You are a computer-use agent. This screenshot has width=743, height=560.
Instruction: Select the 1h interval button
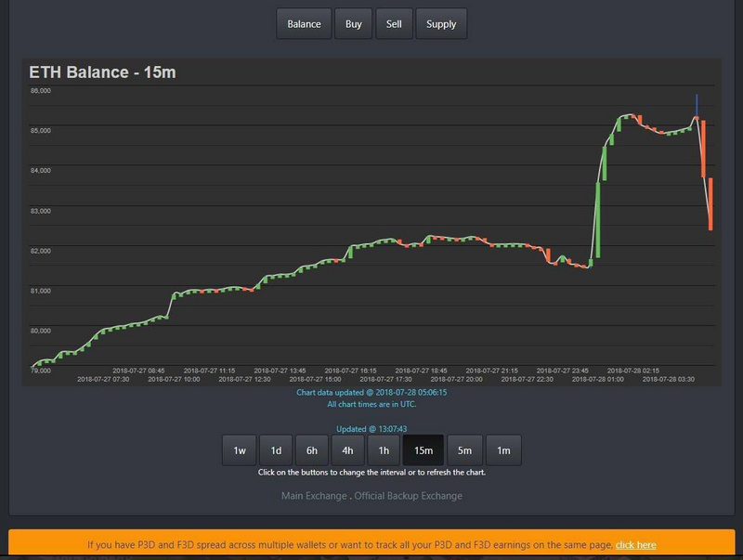point(383,450)
